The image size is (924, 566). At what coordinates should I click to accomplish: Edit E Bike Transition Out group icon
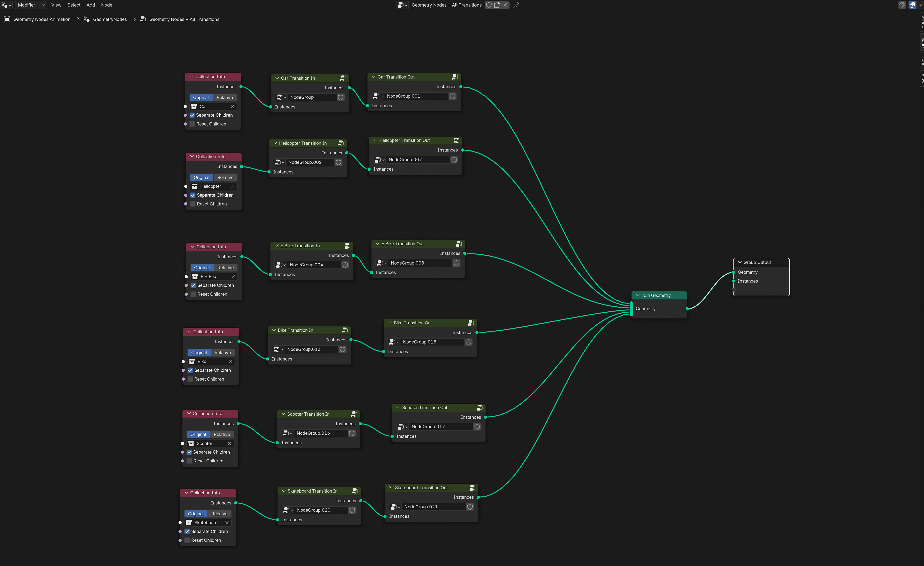pyautogui.click(x=459, y=244)
